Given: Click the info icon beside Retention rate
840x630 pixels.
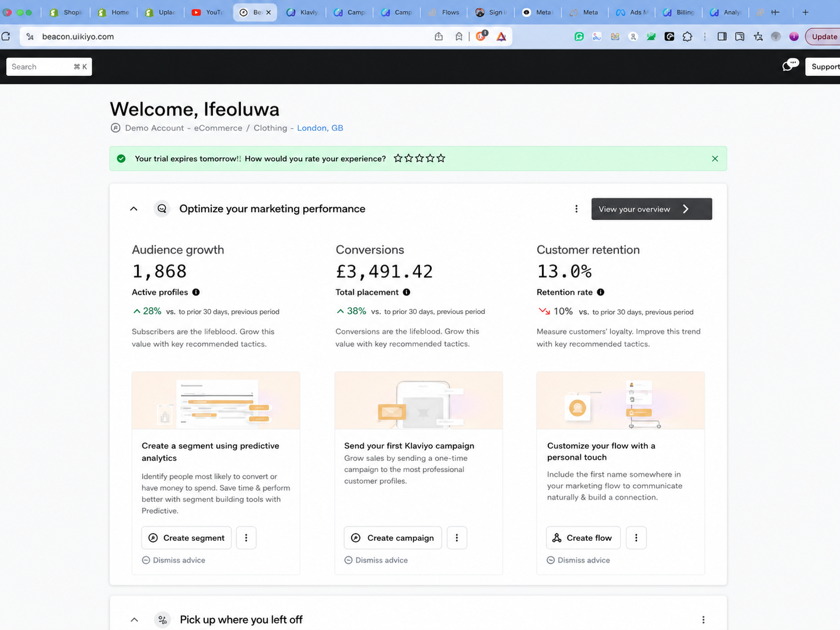Looking at the screenshot, I should pos(600,292).
